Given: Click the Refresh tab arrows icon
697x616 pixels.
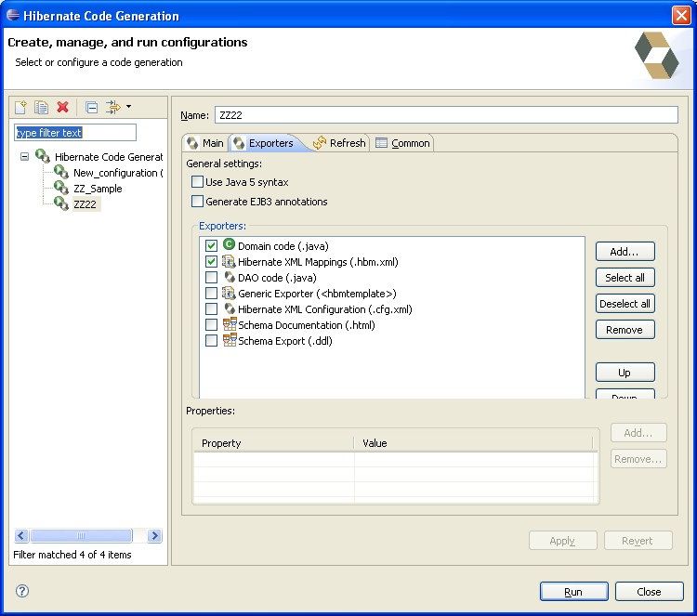Looking at the screenshot, I should 320,143.
